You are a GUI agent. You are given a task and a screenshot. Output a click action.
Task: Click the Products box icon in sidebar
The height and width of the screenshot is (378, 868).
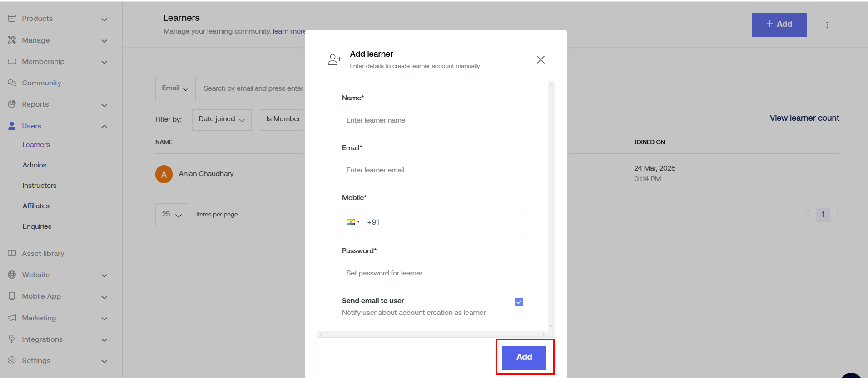click(12, 18)
